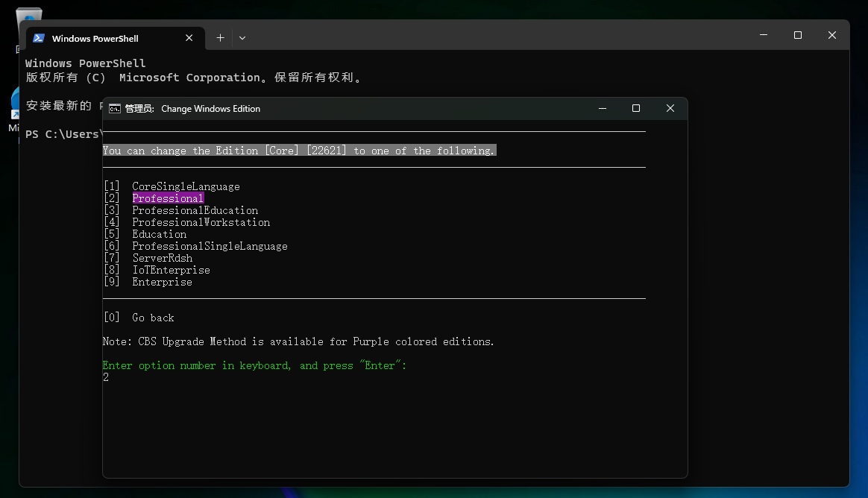The height and width of the screenshot is (498, 868).
Task: Maximize the Windows Terminal window
Action: [798, 35]
